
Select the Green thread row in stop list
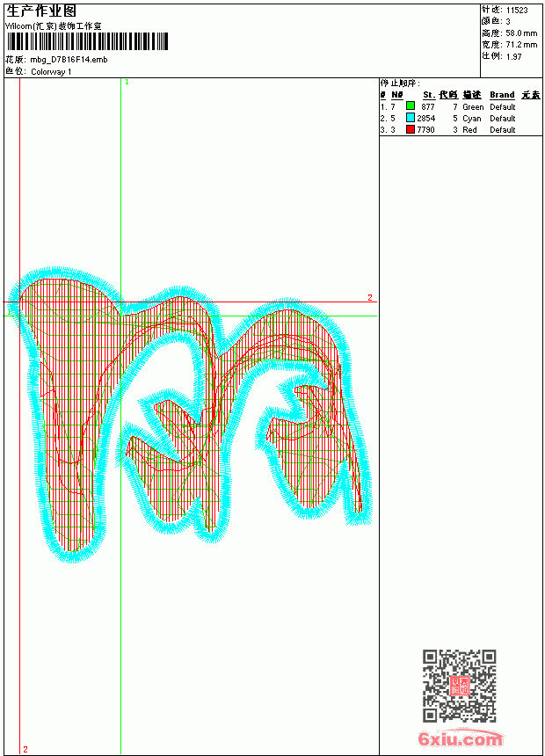click(461, 106)
